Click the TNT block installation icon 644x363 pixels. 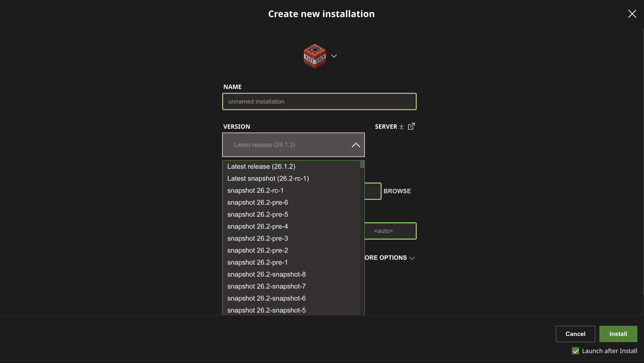[315, 56]
